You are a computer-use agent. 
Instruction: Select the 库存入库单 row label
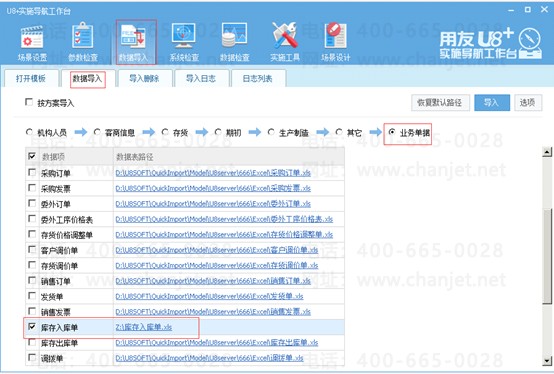pos(59,328)
